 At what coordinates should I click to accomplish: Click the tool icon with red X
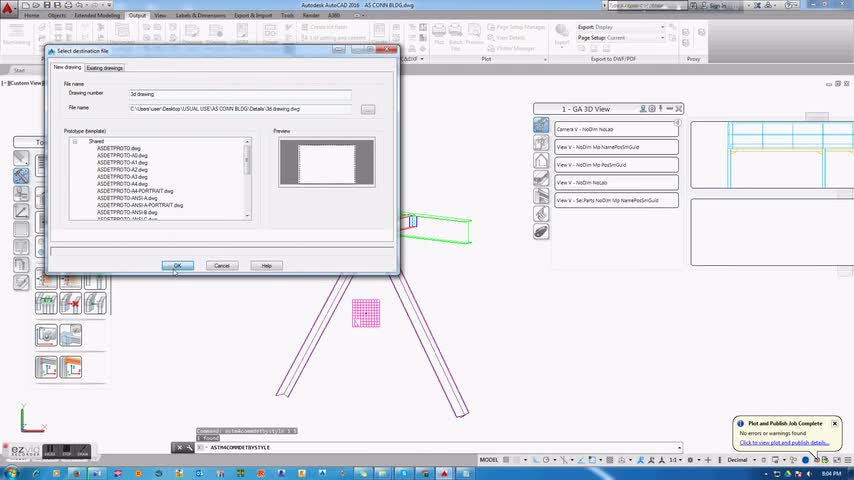(x=71, y=303)
